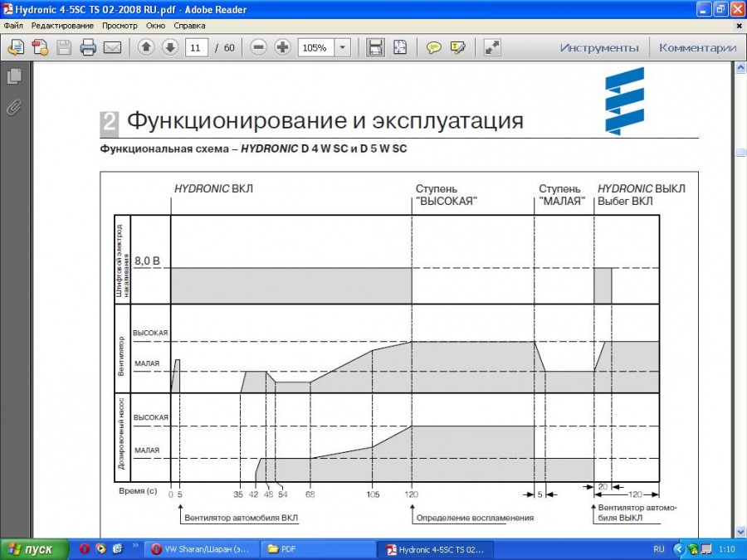Expand hidden quick launch icons chevron

point(135,548)
